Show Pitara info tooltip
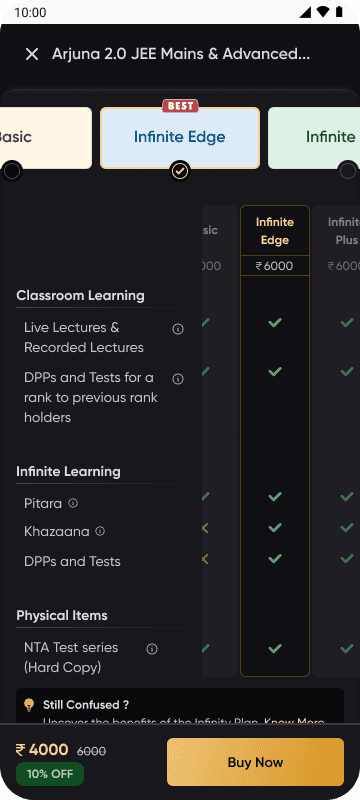The width and height of the screenshot is (360, 800). click(73, 503)
